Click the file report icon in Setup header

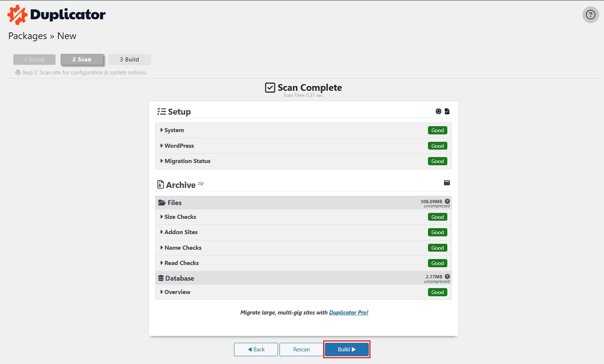(x=447, y=111)
